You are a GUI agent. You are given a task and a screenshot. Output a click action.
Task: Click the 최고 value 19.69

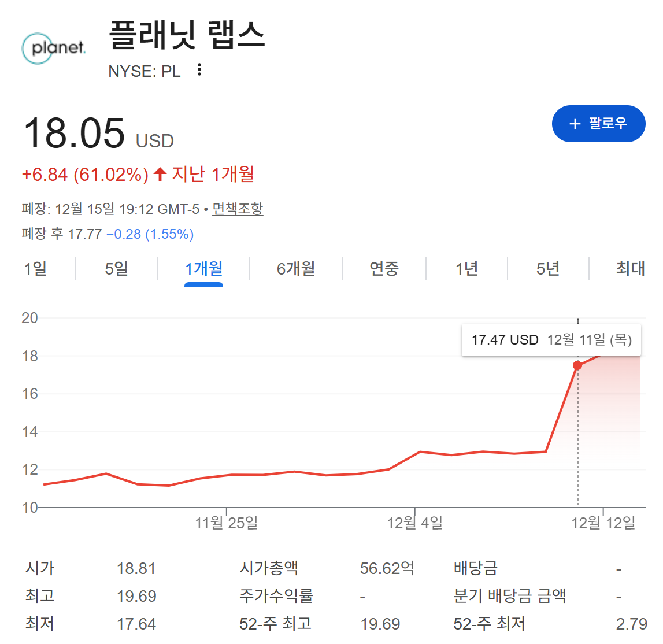[x=136, y=596]
